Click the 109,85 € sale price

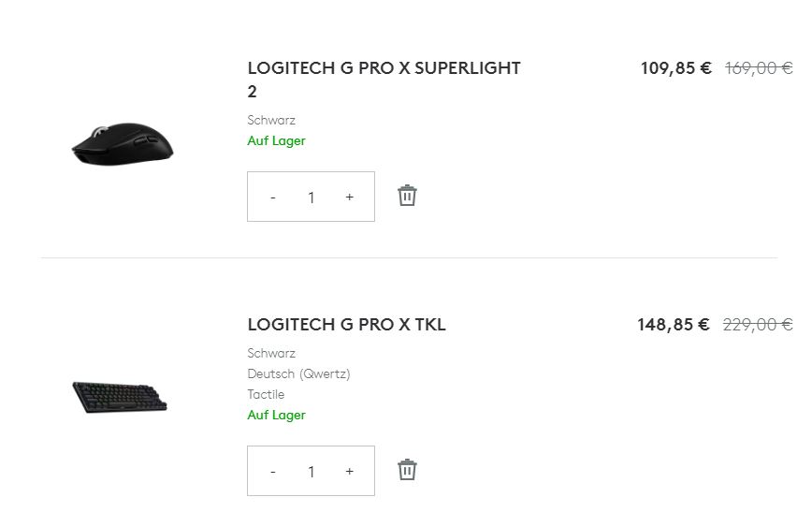(675, 68)
